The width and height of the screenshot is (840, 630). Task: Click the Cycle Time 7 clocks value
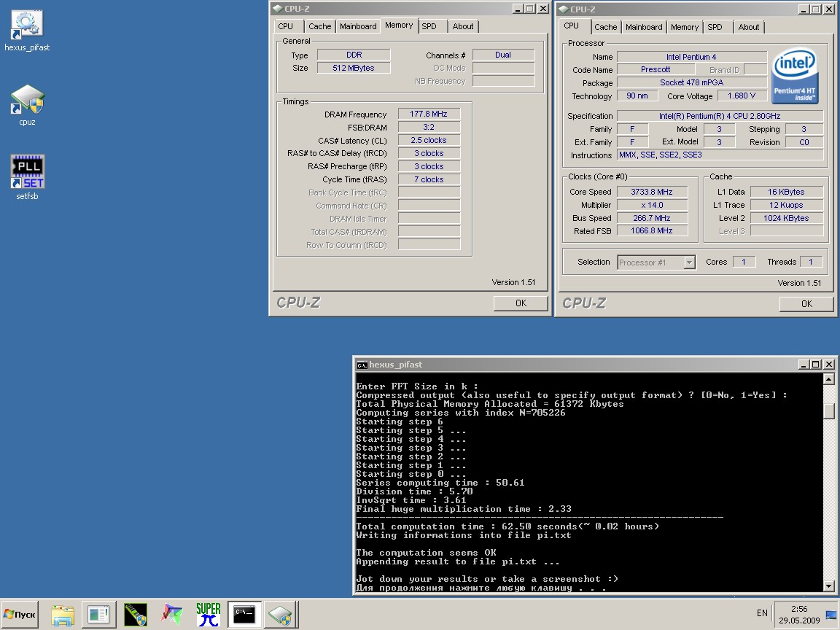[429, 179]
